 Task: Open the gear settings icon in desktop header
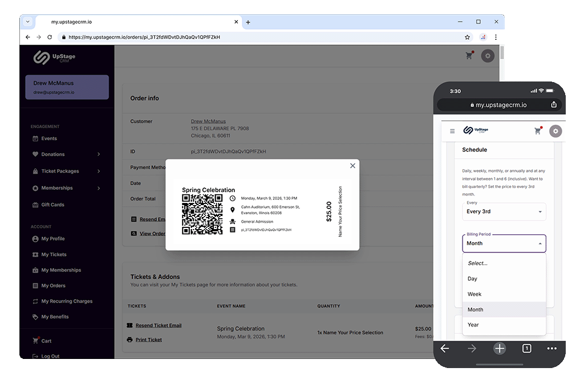point(487,56)
